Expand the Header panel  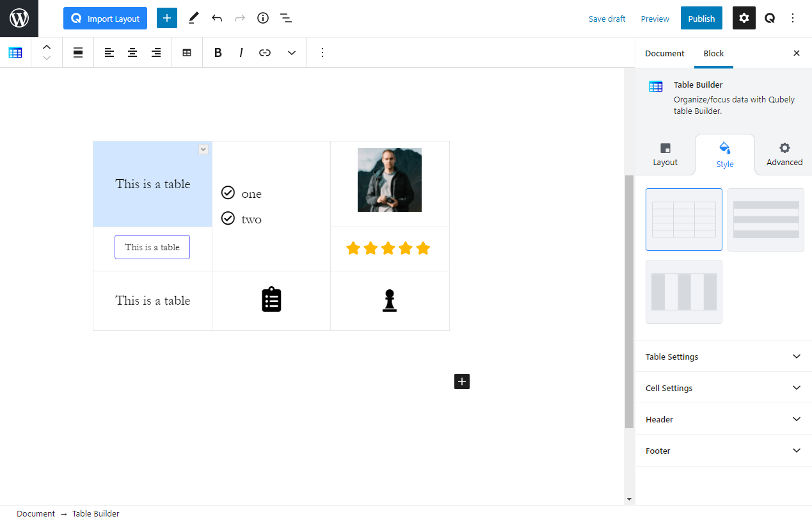[x=723, y=419]
